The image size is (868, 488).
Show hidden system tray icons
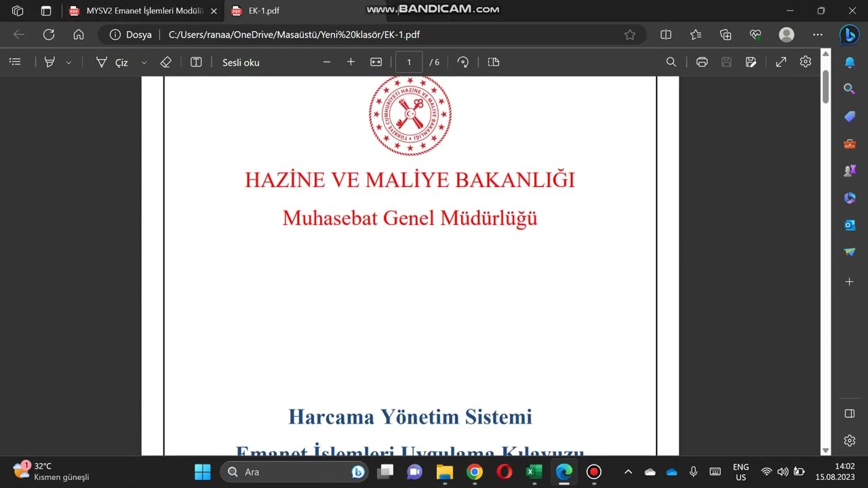[628, 472]
